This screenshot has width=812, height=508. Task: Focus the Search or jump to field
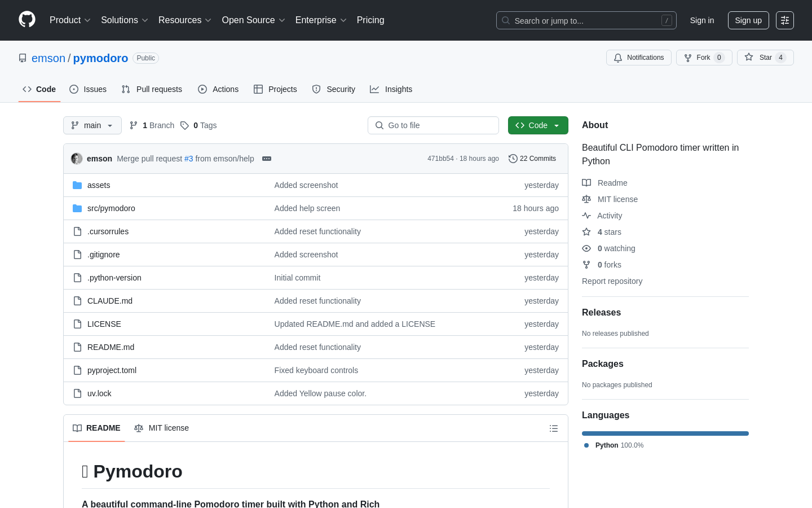coord(586,20)
